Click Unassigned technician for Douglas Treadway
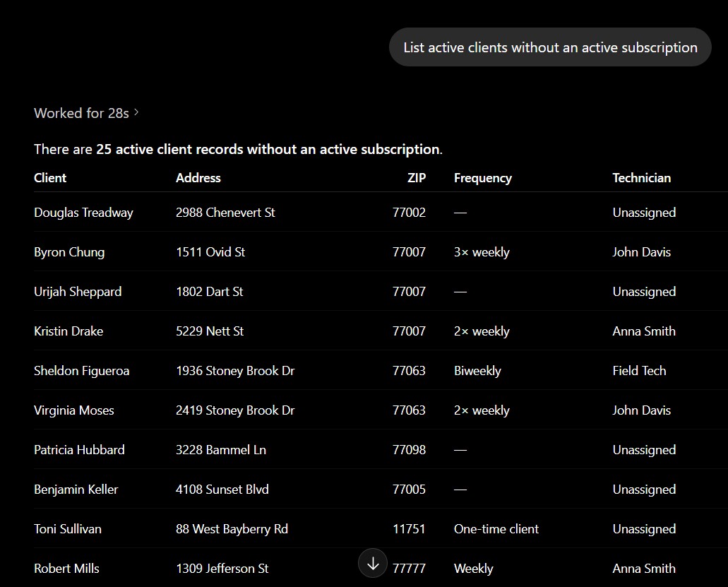The height and width of the screenshot is (587, 728). pos(644,212)
